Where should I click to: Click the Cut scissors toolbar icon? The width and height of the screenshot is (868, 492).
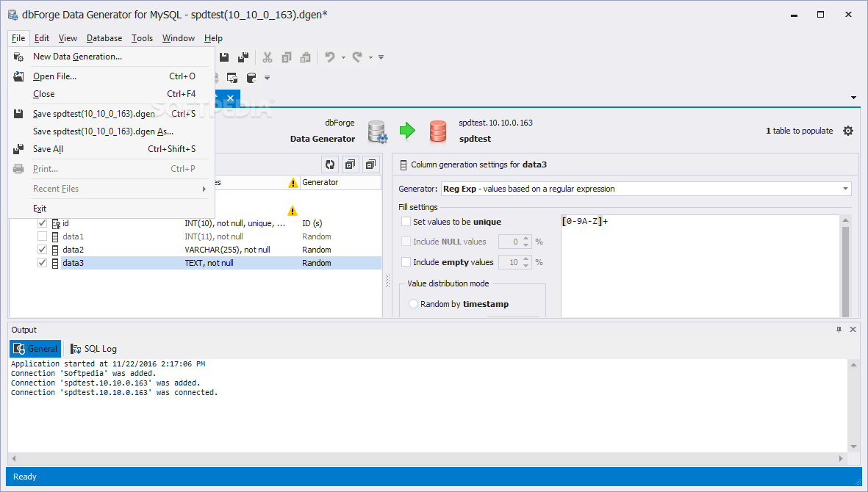click(x=268, y=57)
